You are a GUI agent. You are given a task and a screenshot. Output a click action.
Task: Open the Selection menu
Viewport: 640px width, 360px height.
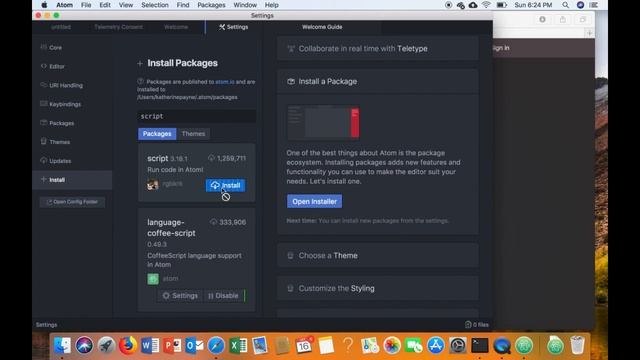(x=155, y=5)
